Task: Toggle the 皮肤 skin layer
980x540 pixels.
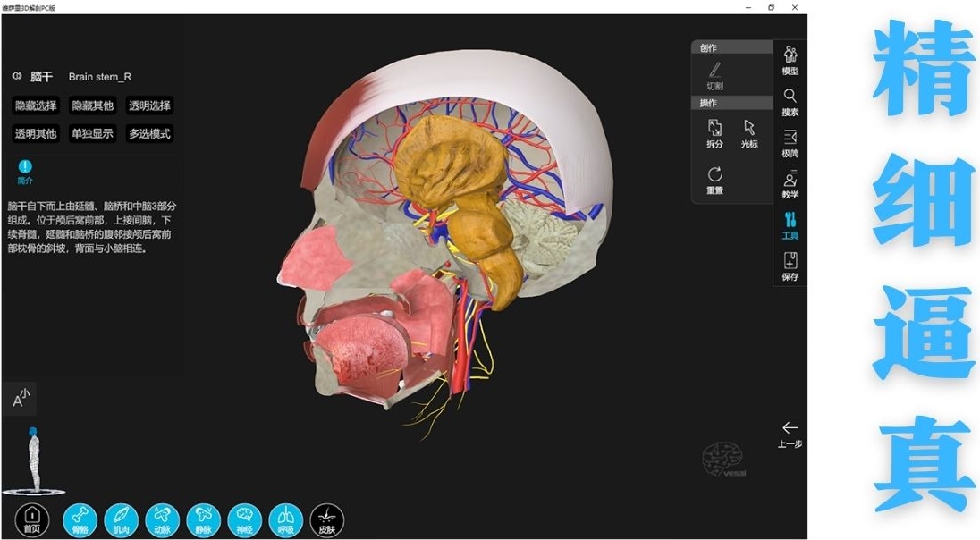Action: (327, 520)
